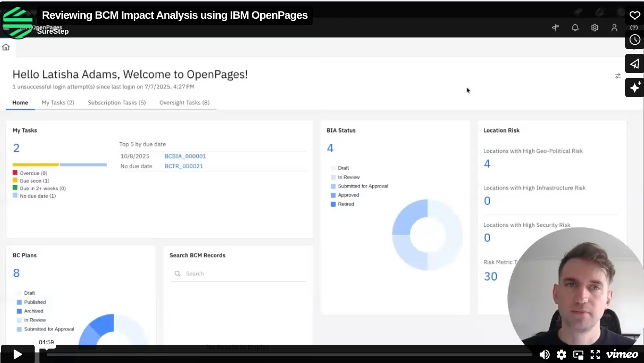Toggle Submitted for Approval in BIA legend
644x363 pixels.
[359, 186]
